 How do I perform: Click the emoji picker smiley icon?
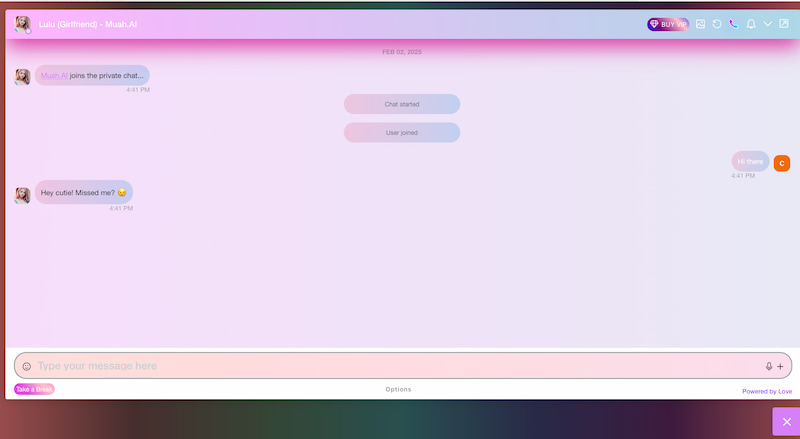click(x=27, y=366)
